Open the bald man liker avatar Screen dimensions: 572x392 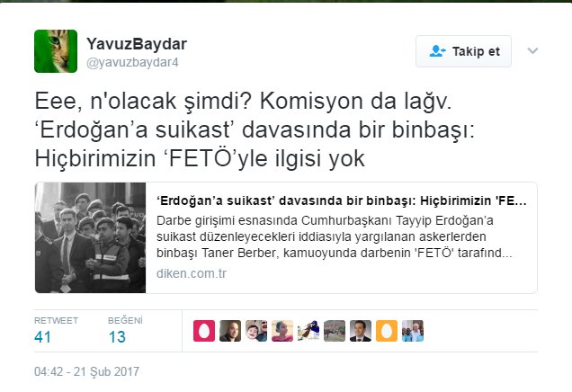230,331
